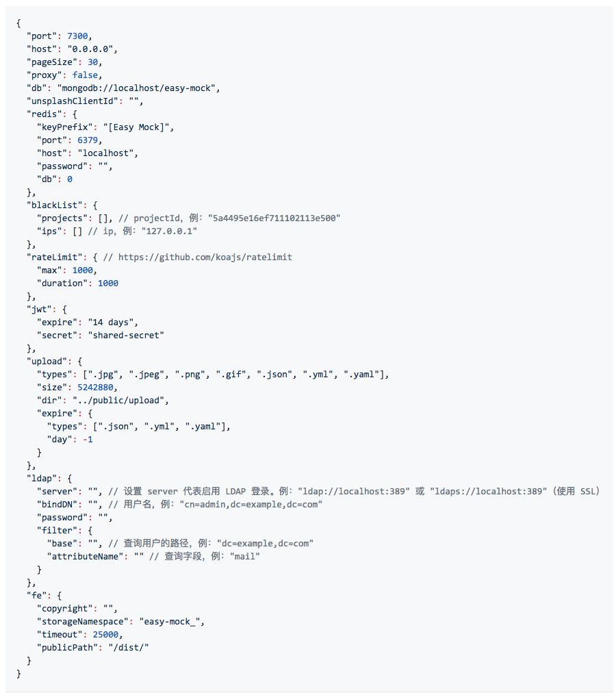Click the mongodb://localhost/easy-mock connection string

[x=138, y=88]
